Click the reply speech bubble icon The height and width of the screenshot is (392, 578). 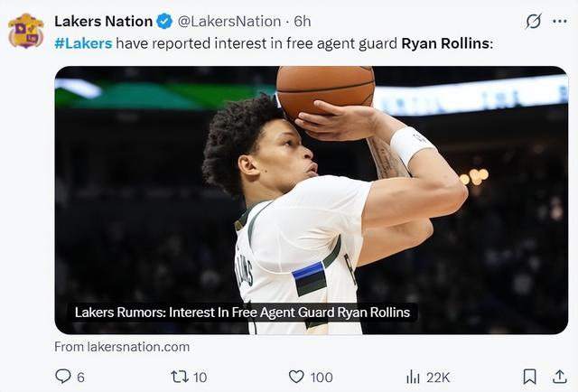tap(63, 377)
